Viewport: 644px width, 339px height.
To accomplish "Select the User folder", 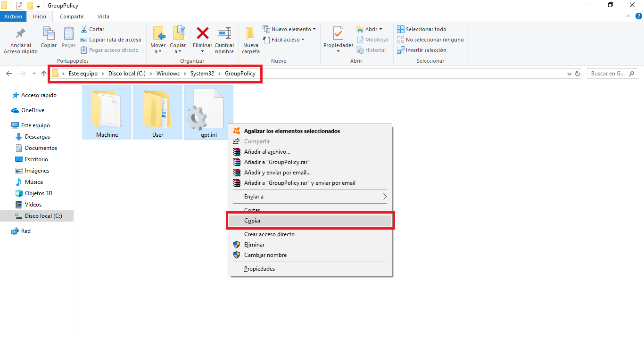I will 157,112.
